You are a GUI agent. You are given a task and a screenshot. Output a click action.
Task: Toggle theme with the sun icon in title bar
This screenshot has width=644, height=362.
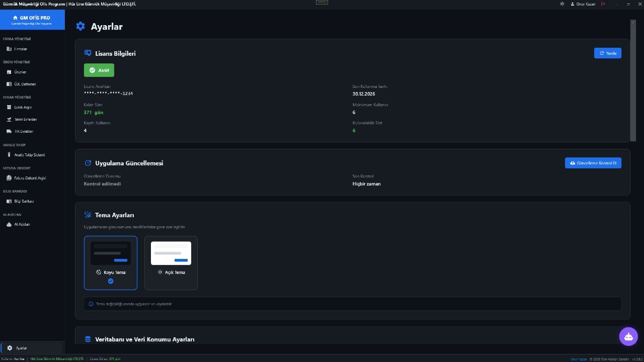(x=562, y=4)
